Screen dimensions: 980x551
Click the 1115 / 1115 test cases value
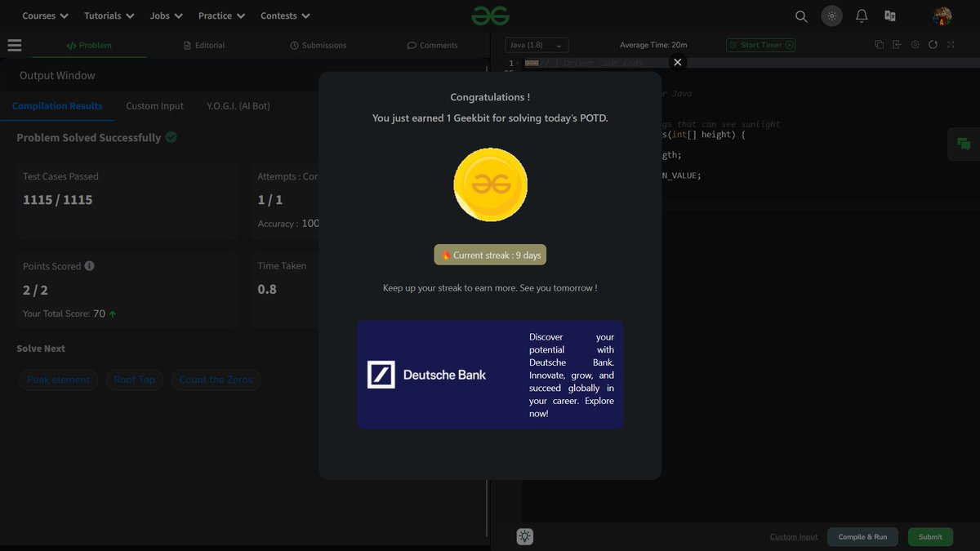point(58,200)
